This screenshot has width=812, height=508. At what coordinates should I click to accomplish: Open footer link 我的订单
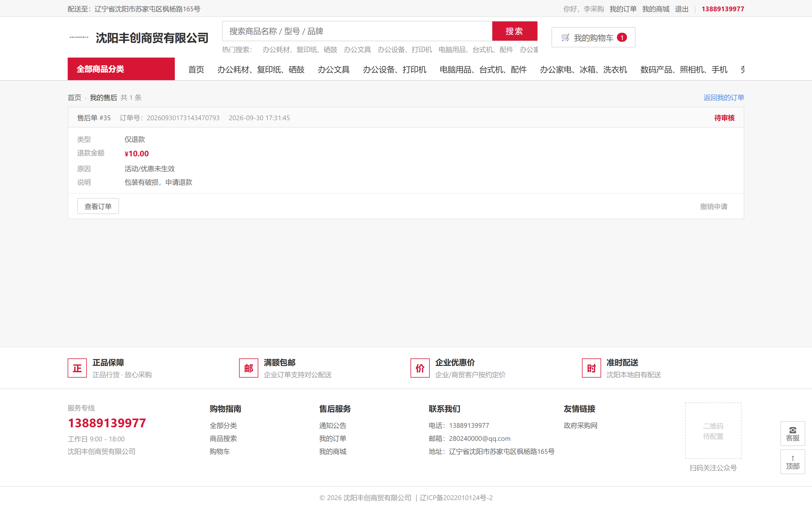coord(332,439)
